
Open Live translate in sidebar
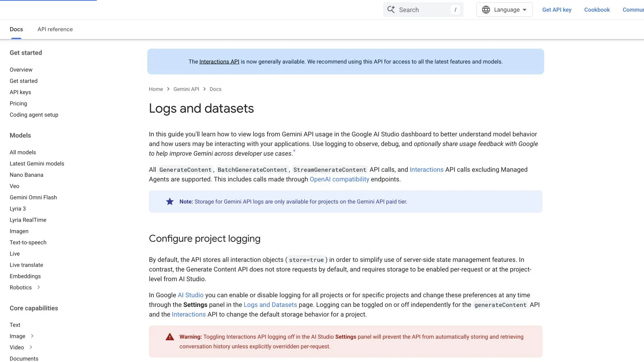click(26, 265)
